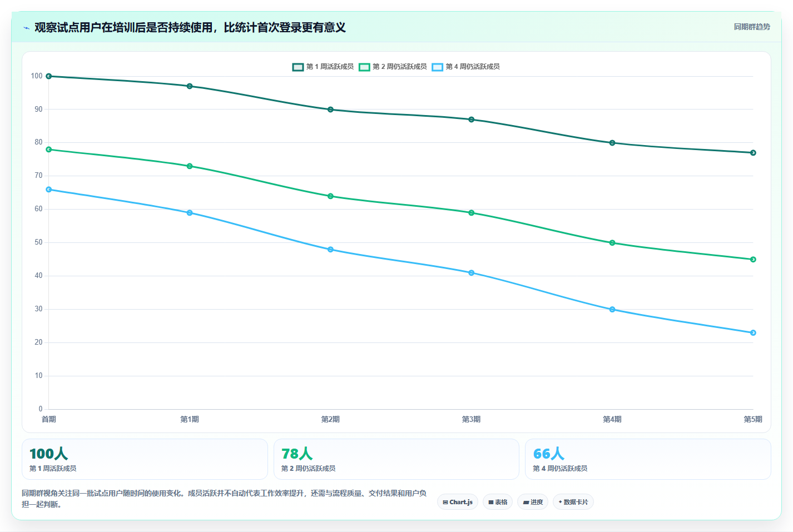Screen dimensions: 793x532
Task: Click the 0 y-axis tick label
Action: (x=41, y=409)
